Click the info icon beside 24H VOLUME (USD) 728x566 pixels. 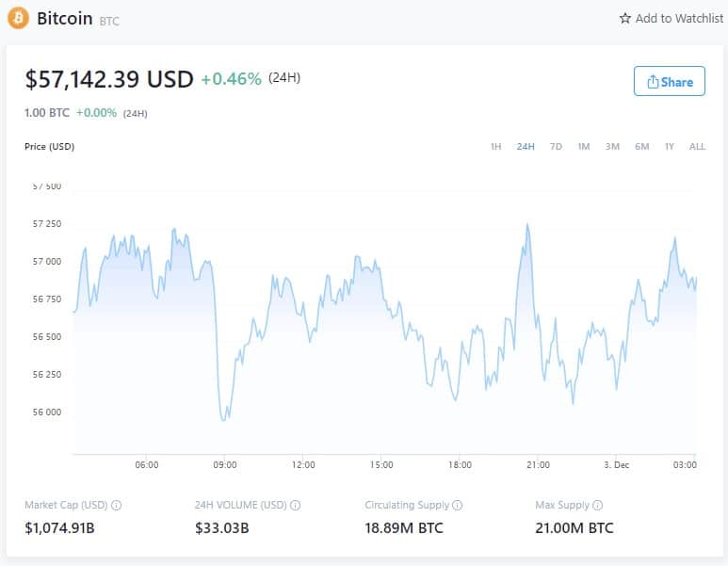click(x=296, y=505)
